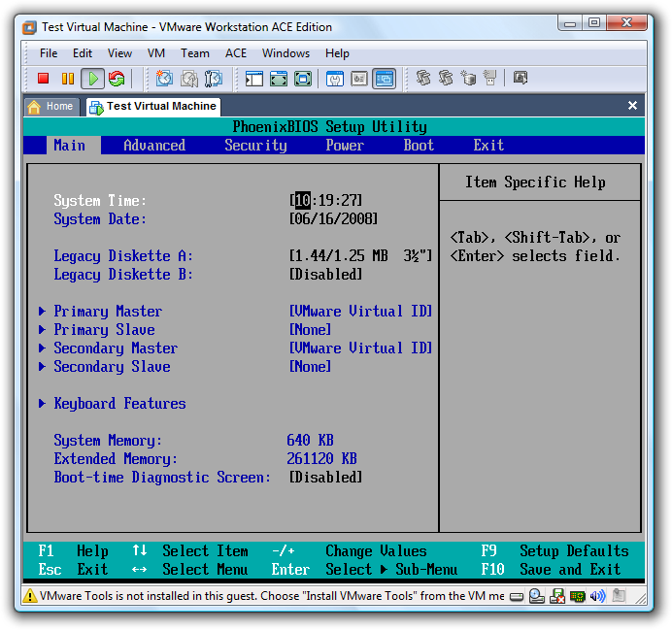The width and height of the screenshot is (672, 630).
Task: Open the Team menu
Action: coord(195,53)
